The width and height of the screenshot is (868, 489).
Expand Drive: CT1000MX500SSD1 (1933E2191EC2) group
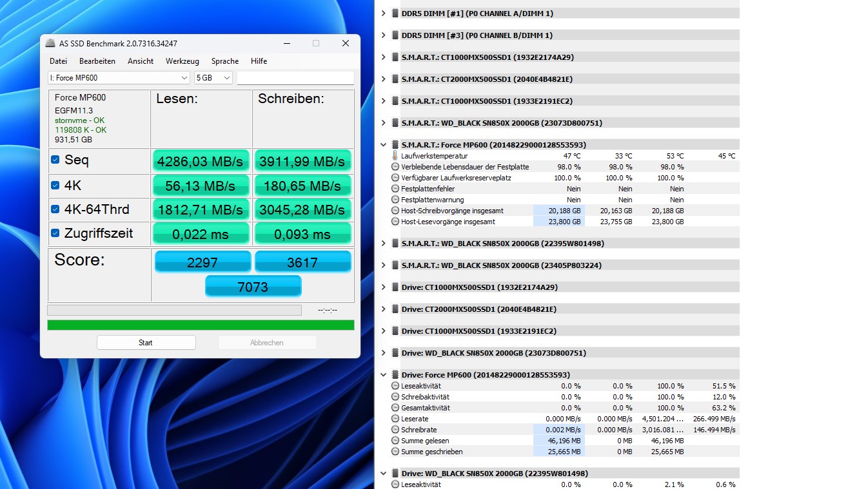click(x=384, y=331)
